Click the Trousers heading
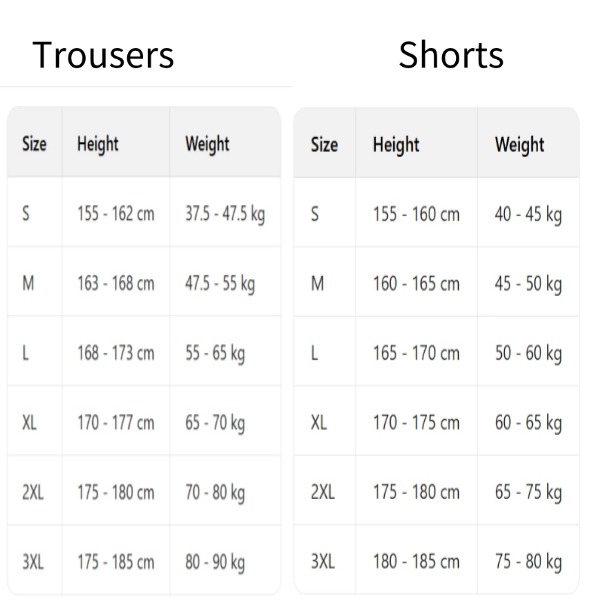This screenshot has height=600, width=600. tap(103, 54)
